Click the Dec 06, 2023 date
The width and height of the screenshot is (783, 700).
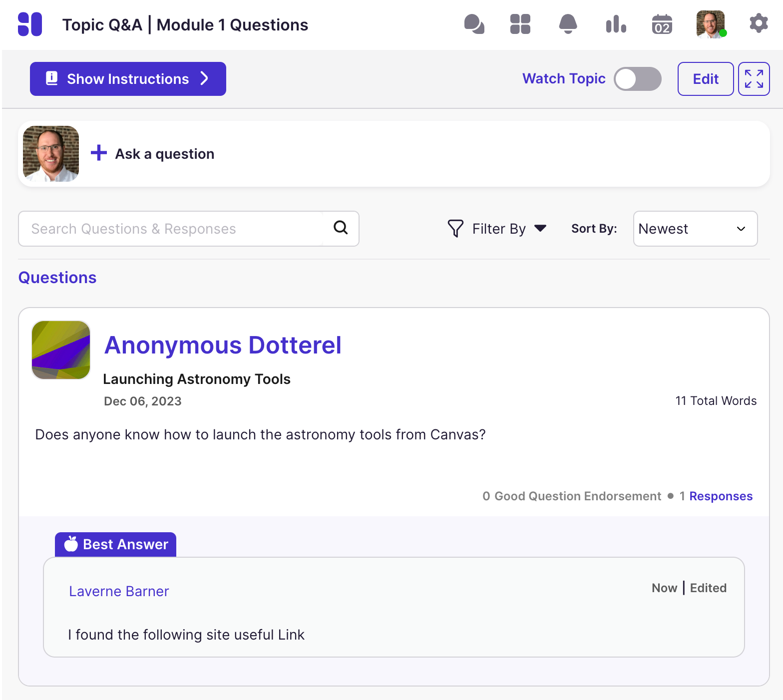(143, 401)
